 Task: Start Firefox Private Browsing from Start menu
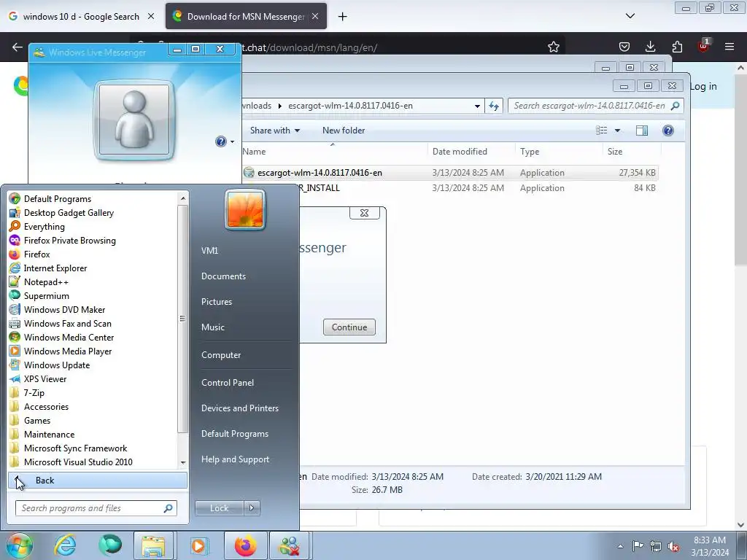click(x=69, y=241)
